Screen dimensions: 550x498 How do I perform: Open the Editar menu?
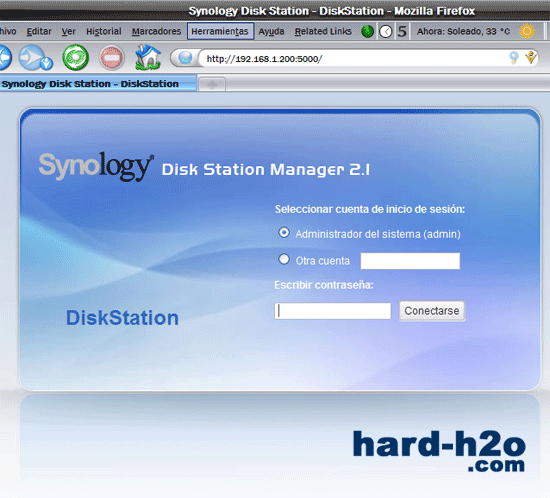[39, 32]
